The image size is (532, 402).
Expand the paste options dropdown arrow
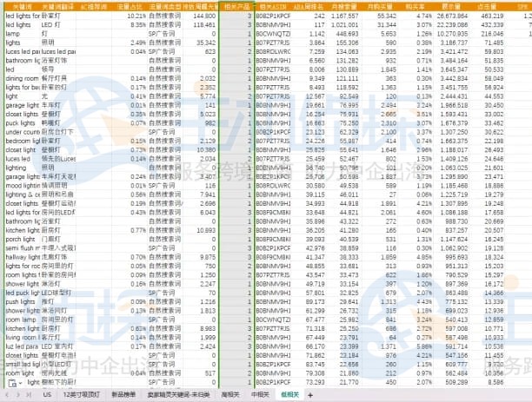click(21, 384)
